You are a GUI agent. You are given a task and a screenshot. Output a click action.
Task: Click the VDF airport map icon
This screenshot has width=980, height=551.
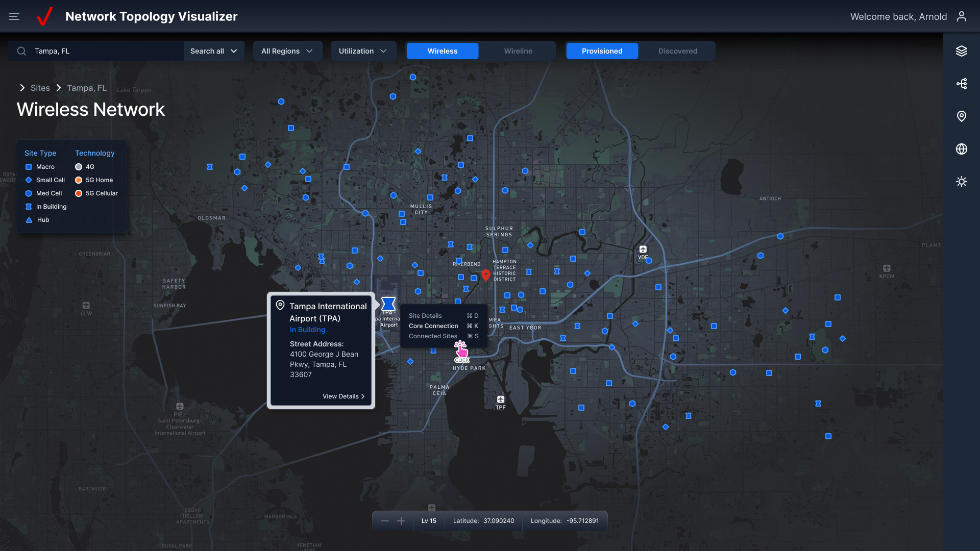coord(643,249)
